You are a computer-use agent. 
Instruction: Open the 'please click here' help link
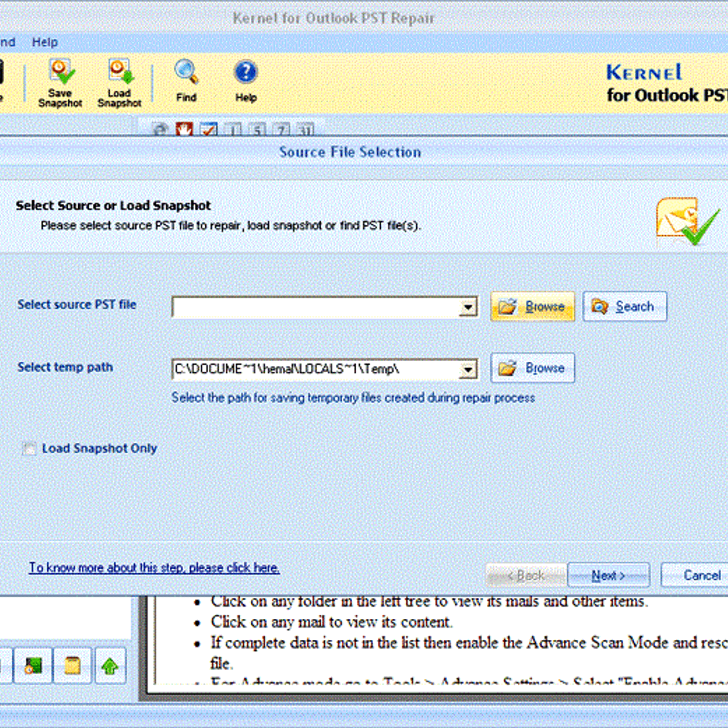[x=154, y=568]
